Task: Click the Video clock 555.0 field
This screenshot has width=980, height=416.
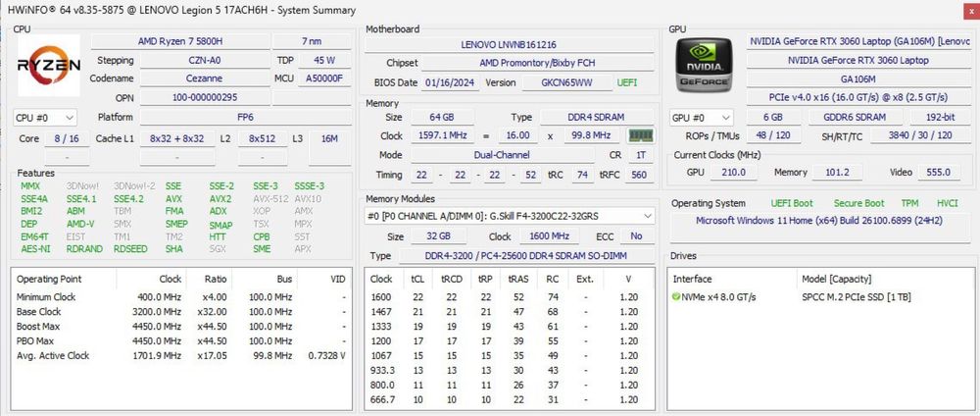Action: click(938, 172)
